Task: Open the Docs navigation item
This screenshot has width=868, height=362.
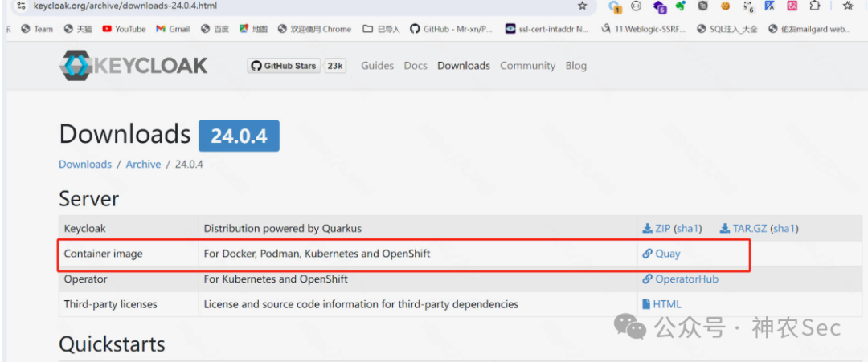Action: (416, 66)
